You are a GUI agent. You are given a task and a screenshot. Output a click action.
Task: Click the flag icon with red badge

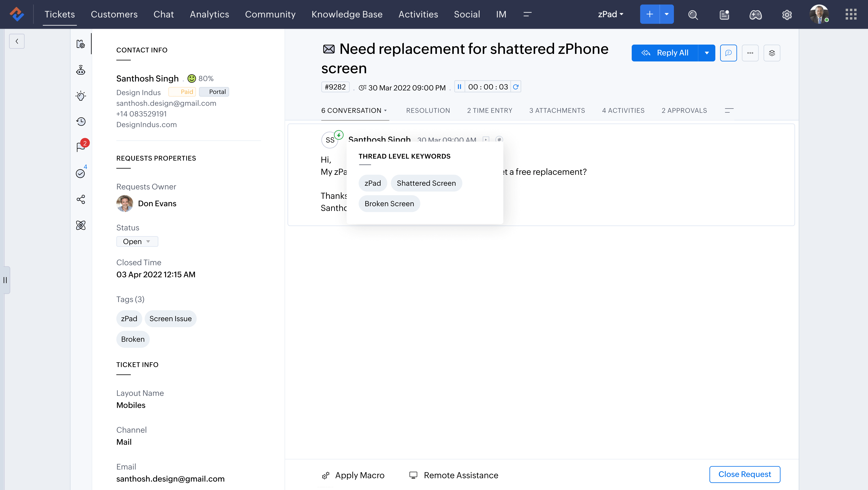(x=81, y=147)
